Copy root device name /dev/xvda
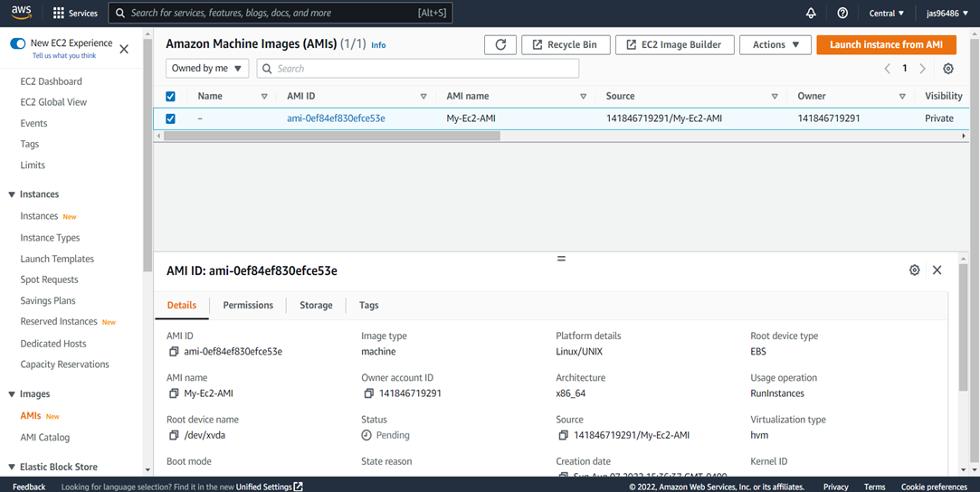 pyautogui.click(x=174, y=435)
